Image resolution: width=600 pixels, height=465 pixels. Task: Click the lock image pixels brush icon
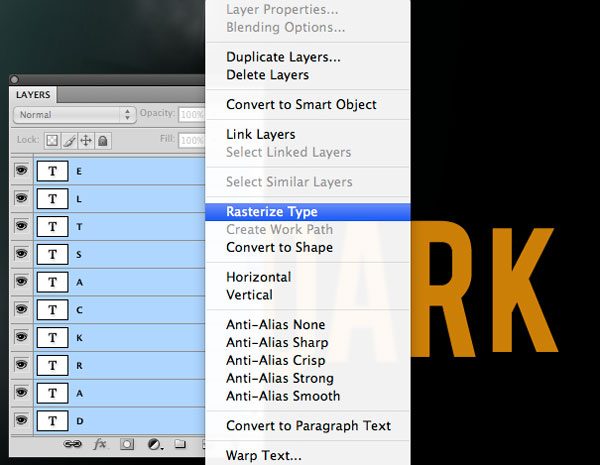pos(69,141)
